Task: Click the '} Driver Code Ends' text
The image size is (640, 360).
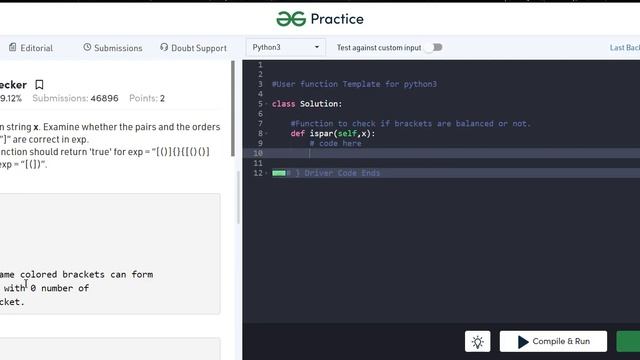Action: pos(337,173)
